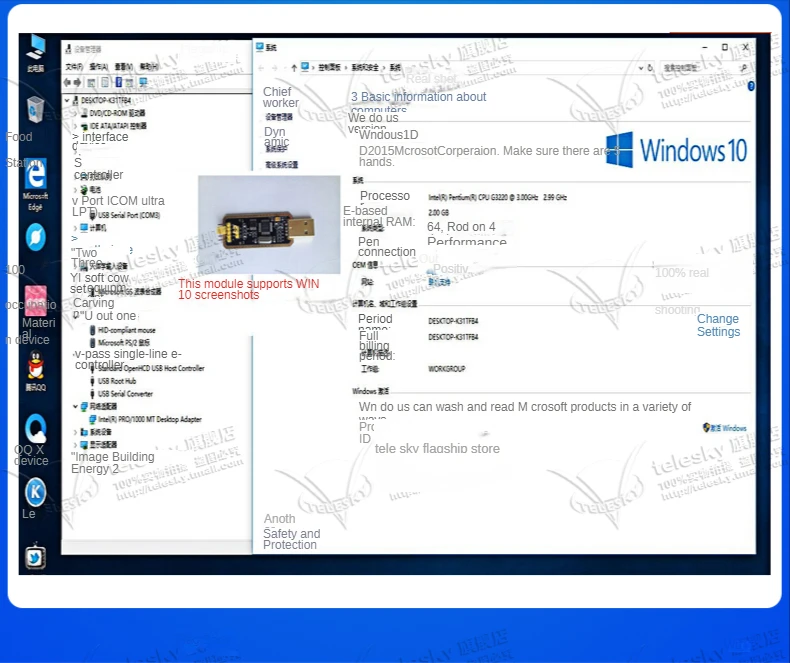
Task: Open the This PC desktop icon
Action: point(35,50)
